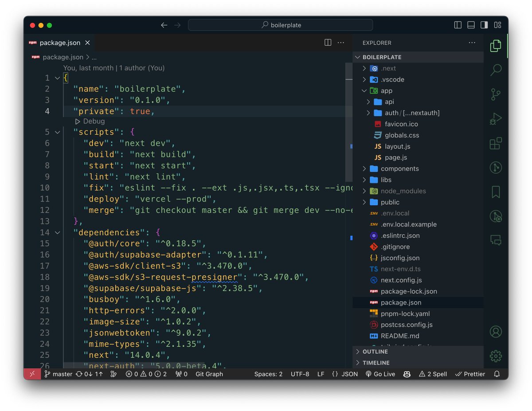
Task: Click the editor vertical scrollbar
Action: tap(349, 122)
